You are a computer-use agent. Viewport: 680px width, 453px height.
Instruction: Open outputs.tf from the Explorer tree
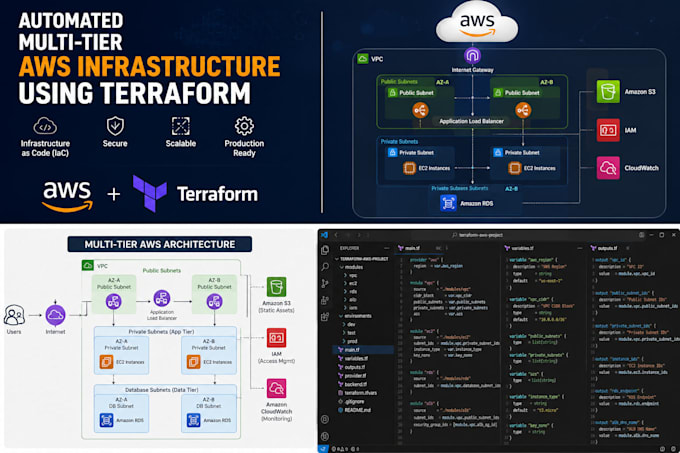coord(352,367)
